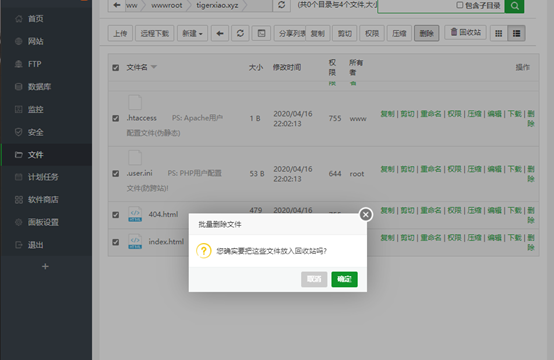
Task: Click the terminal icon in the toolbar
Action: point(261,34)
